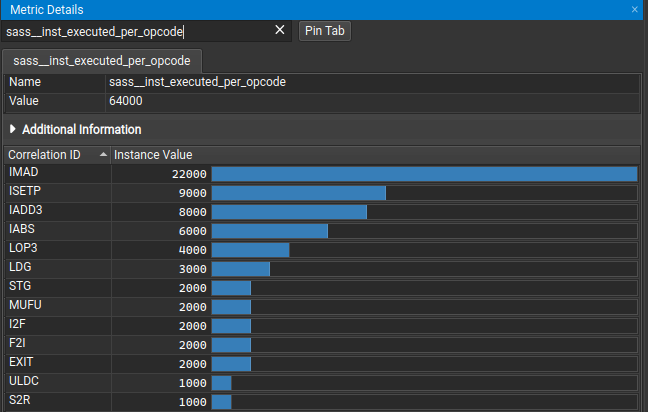Select the LDG opcode row
648x412 pixels.
[322, 269]
